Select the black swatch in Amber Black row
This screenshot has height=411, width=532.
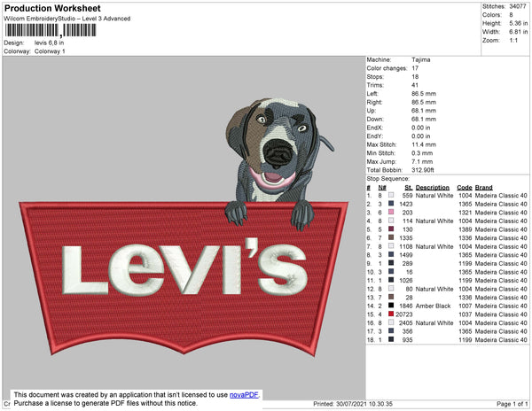pos(391,306)
